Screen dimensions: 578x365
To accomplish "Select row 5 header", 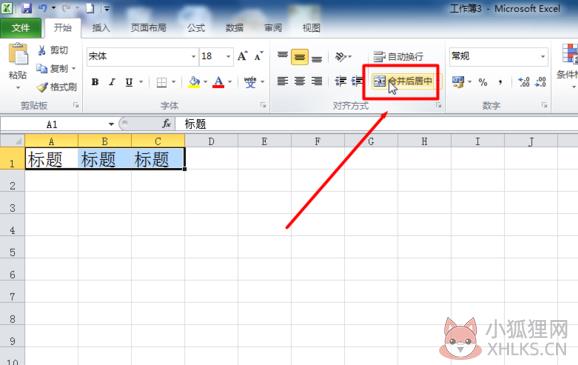I will (13, 247).
